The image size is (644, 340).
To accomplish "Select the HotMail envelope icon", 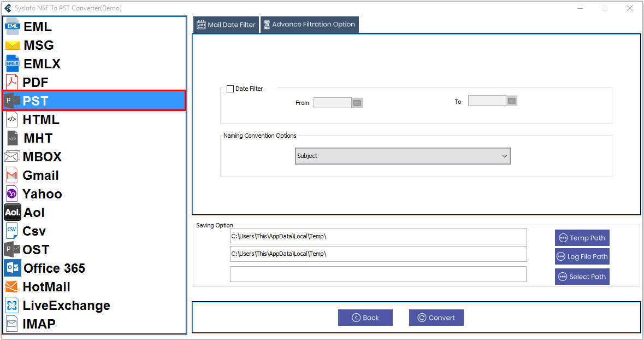I will tap(12, 287).
